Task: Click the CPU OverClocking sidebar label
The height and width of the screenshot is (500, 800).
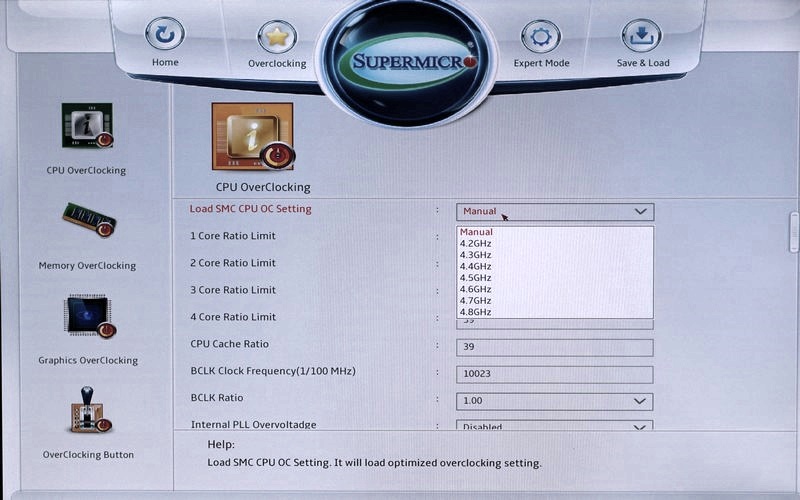Action: point(86,170)
